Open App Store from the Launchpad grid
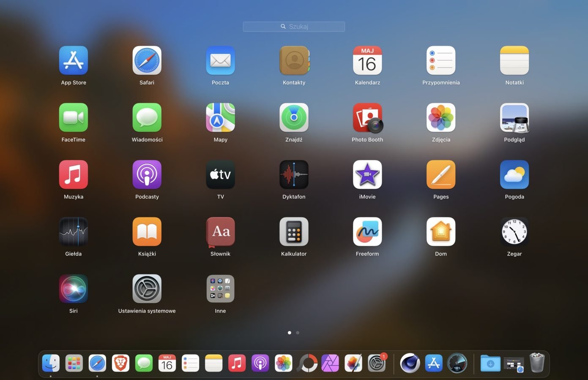588x380 pixels. pyautogui.click(x=74, y=60)
